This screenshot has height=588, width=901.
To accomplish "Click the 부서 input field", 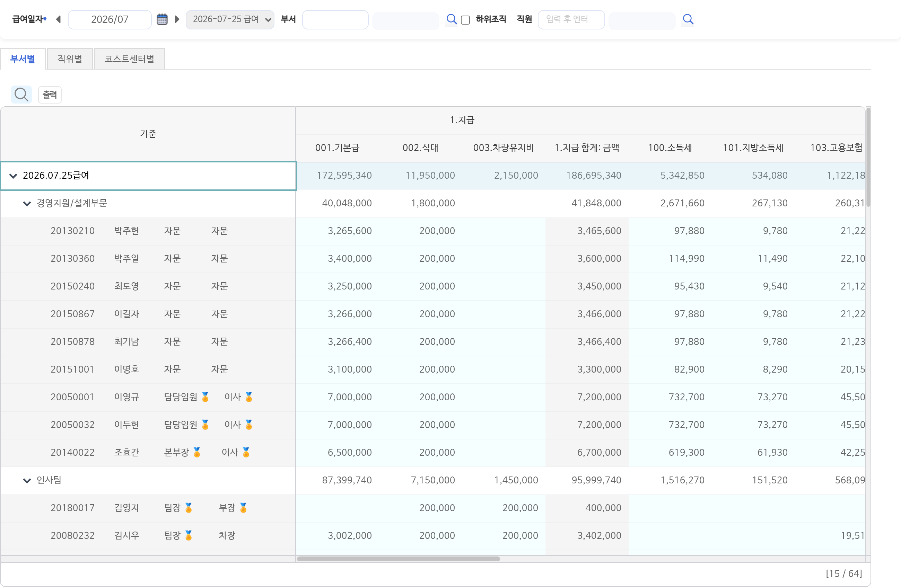I will pos(335,19).
